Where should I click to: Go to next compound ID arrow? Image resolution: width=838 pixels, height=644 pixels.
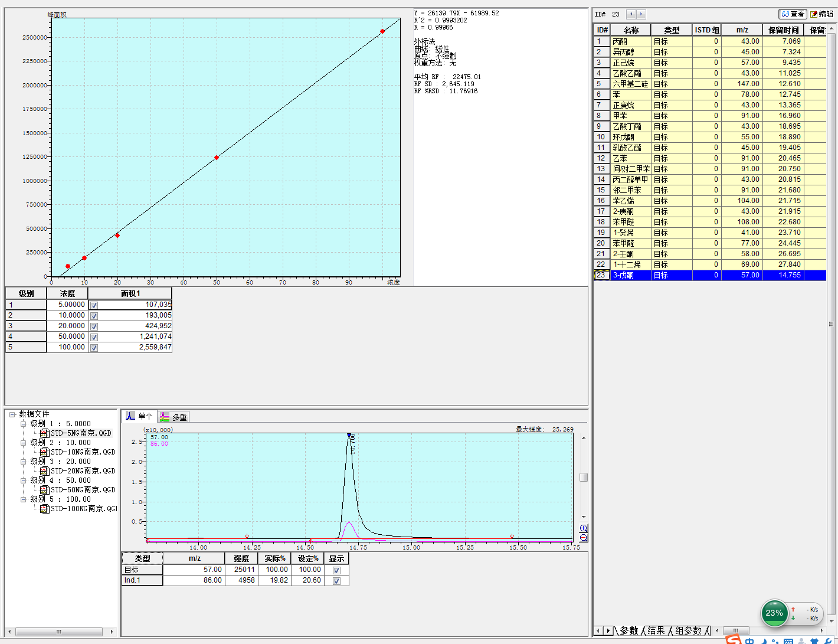pos(641,14)
